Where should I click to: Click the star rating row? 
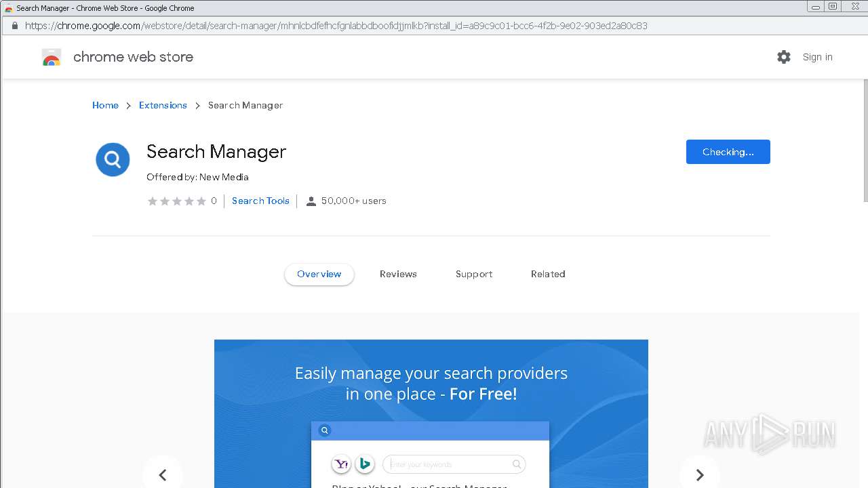[177, 201]
